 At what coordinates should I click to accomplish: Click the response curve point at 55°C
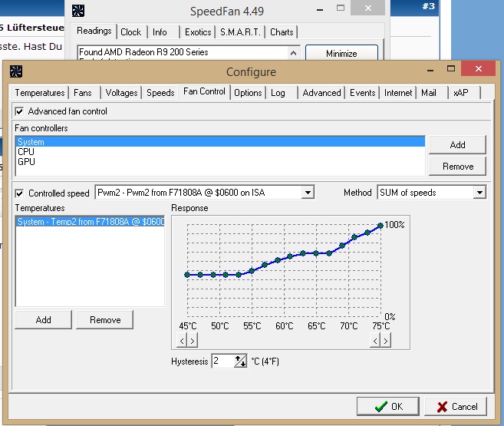coord(252,271)
